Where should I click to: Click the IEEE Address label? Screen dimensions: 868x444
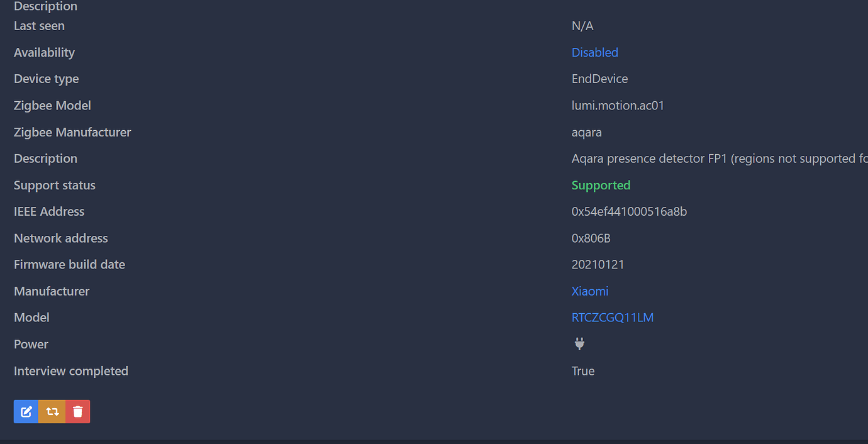point(49,212)
